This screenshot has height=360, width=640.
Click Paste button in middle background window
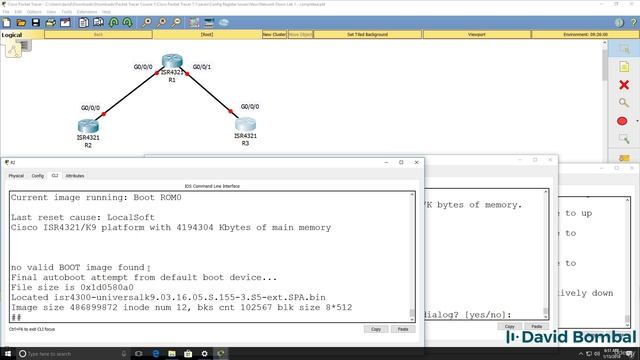tap(536, 327)
